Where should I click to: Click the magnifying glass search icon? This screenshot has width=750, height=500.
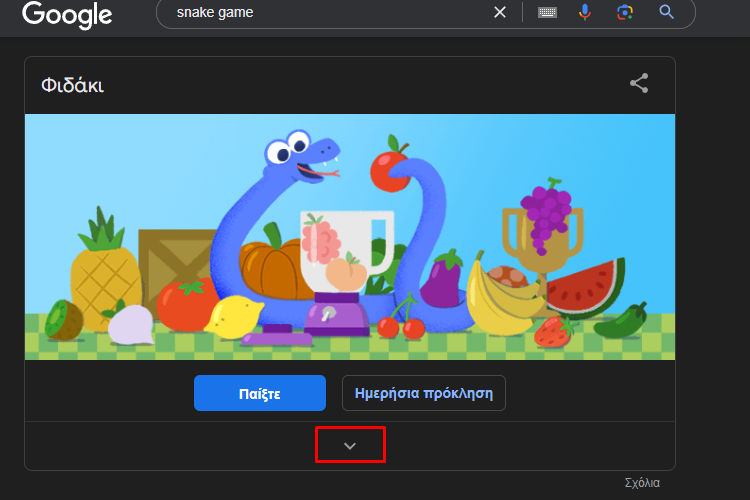coord(666,11)
